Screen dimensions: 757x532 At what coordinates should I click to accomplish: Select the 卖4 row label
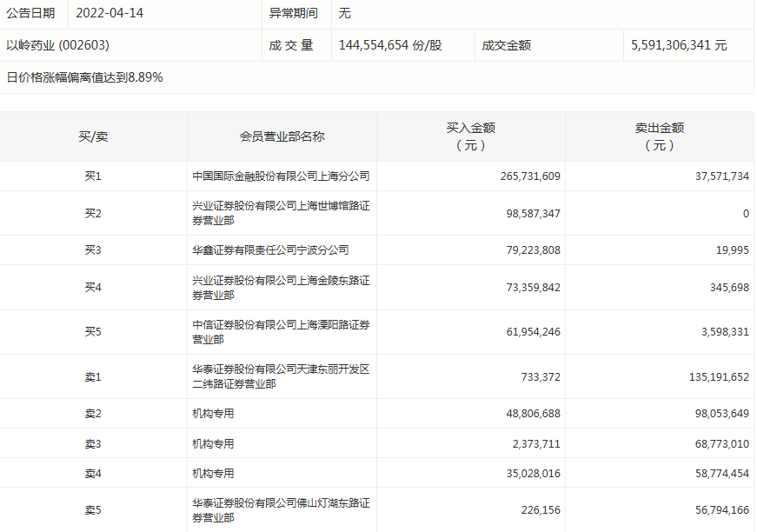(x=93, y=474)
